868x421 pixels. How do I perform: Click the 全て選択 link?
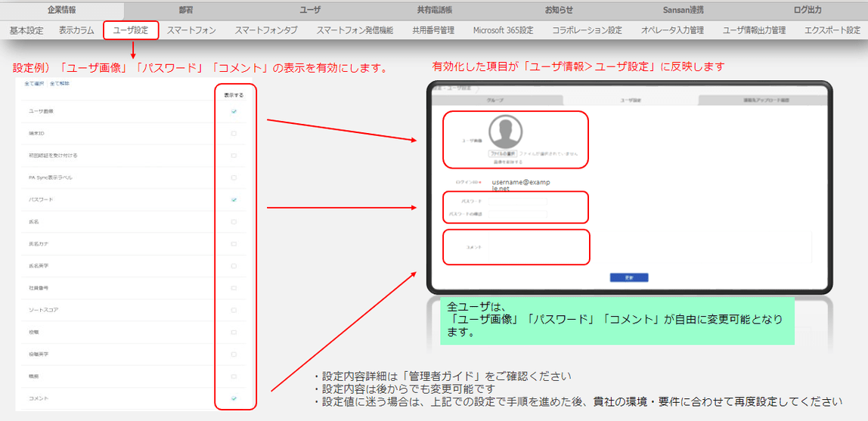point(33,84)
